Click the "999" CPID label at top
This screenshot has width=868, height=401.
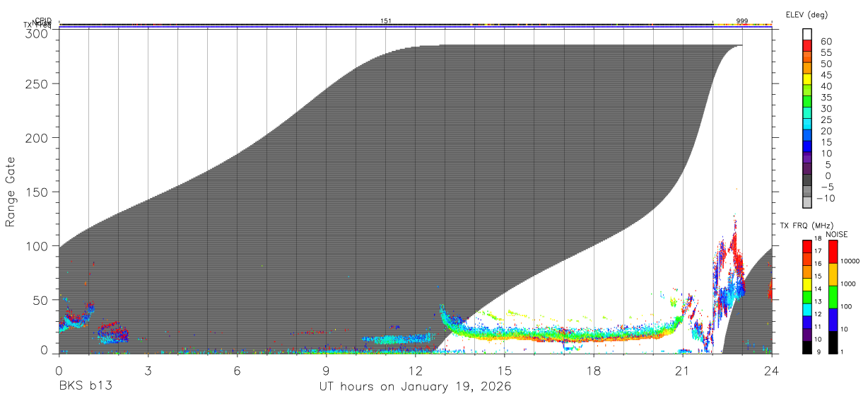[742, 21]
